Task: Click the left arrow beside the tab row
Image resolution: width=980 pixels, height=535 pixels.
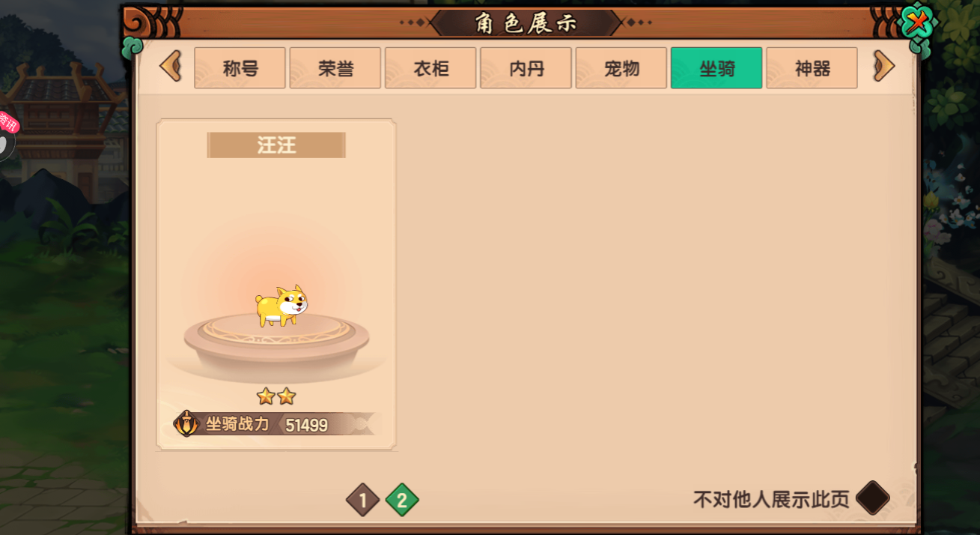Action: 171,67
